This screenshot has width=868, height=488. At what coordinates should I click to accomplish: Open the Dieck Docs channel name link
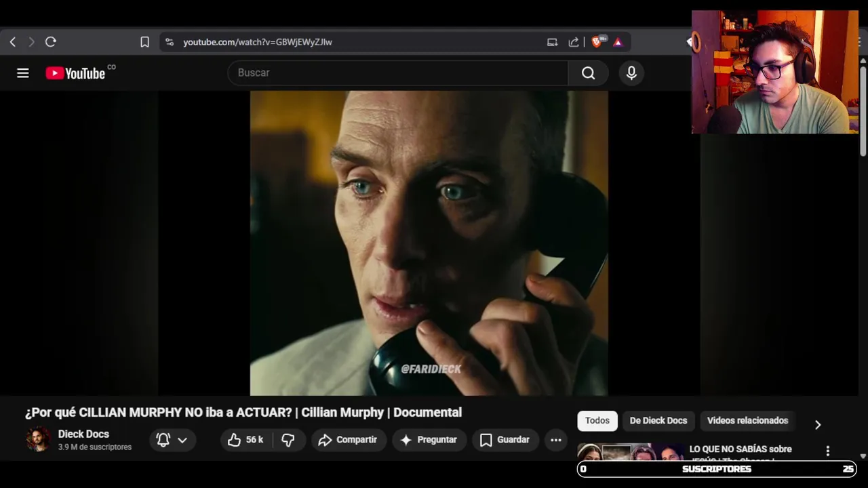coord(83,434)
